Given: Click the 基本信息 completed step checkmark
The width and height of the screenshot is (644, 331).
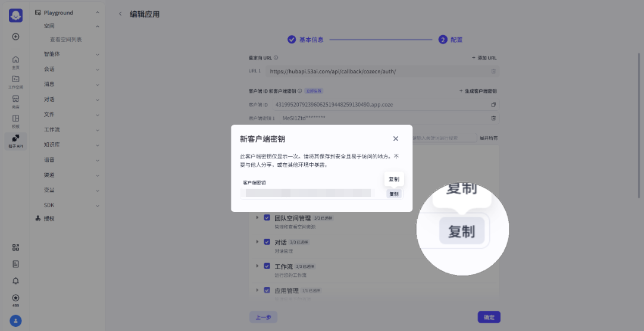Looking at the screenshot, I should 292,39.
